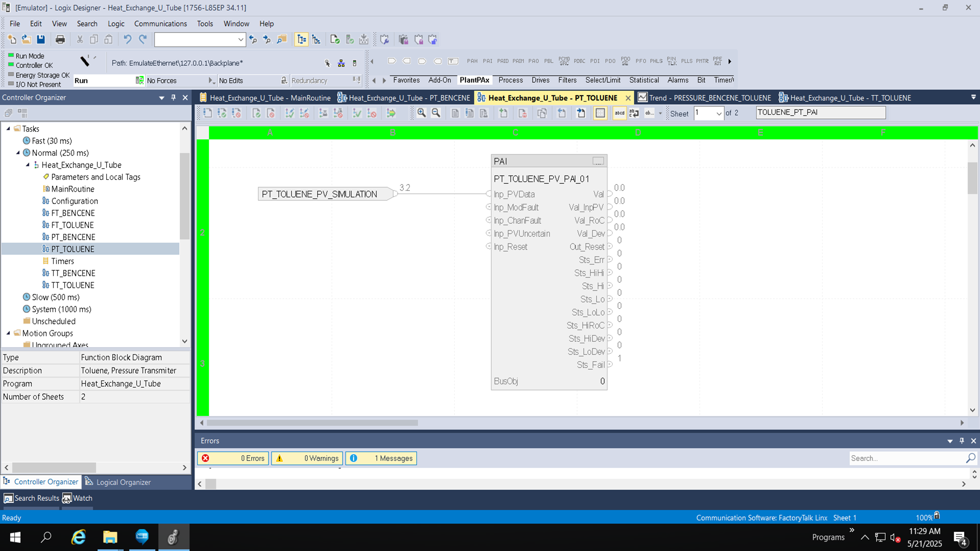Click the Errors panel search field

907,458
